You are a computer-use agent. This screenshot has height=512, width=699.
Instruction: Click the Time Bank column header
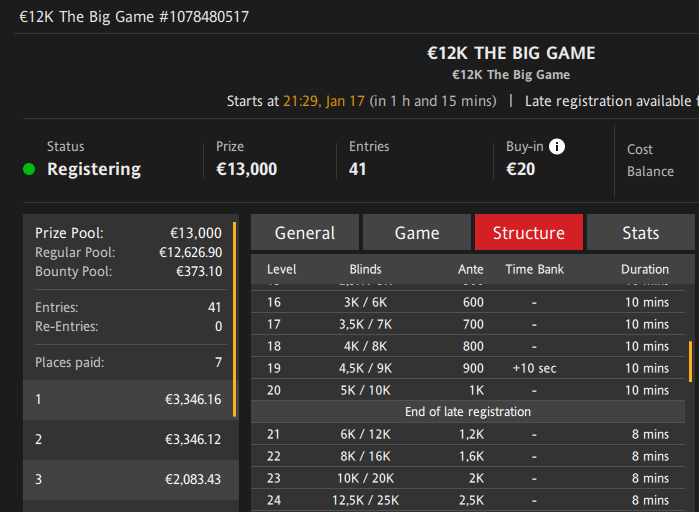pyautogui.click(x=534, y=269)
